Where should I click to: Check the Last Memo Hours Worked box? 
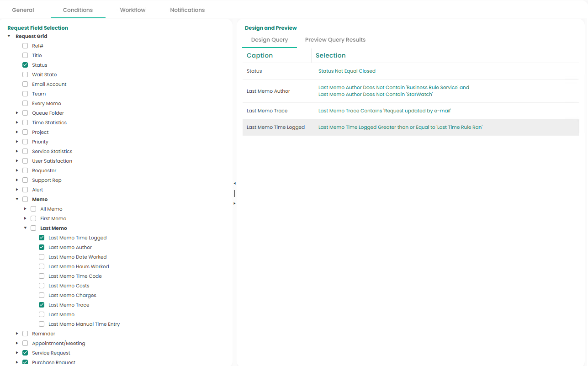pos(42,266)
